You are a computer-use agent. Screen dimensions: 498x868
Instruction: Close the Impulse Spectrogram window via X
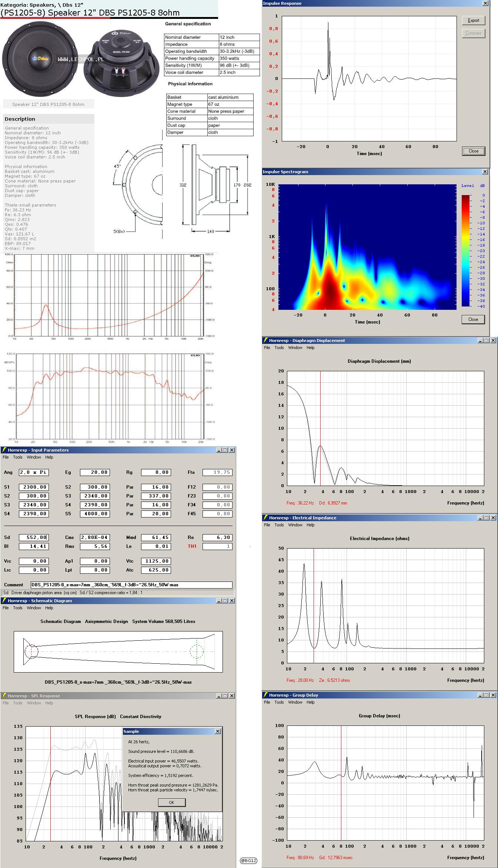pos(485,172)
